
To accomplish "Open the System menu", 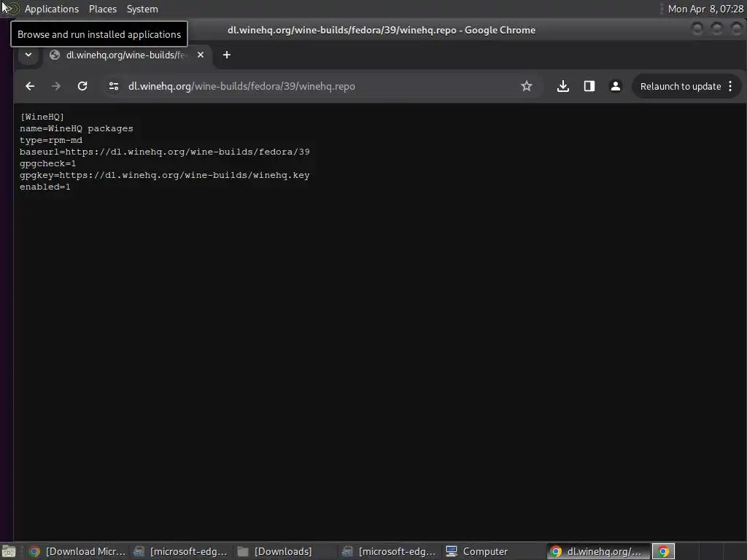I will point(142,9).
